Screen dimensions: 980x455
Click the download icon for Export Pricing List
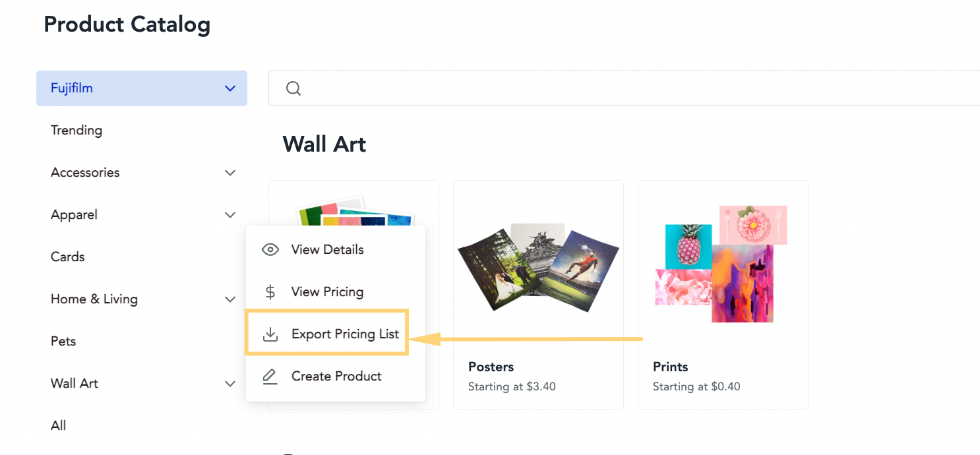(270, 334)
